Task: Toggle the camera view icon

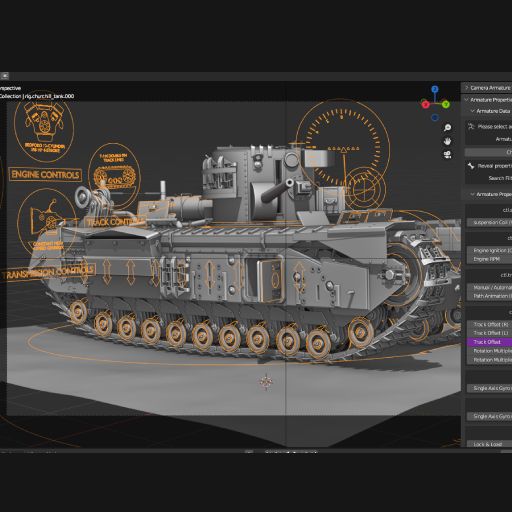Action: (x=447, y=154)
